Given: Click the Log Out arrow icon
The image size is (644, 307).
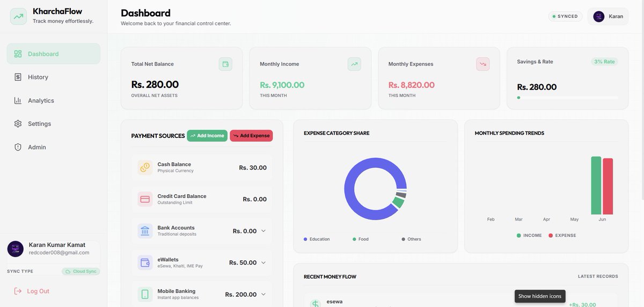Looking at the screenshot, I should click(x=18, y=291).
